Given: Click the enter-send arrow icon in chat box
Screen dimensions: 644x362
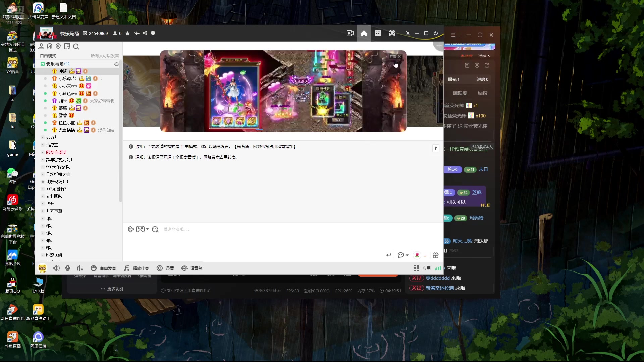Looking at the screenshot, I should click(x=389, y=255).
